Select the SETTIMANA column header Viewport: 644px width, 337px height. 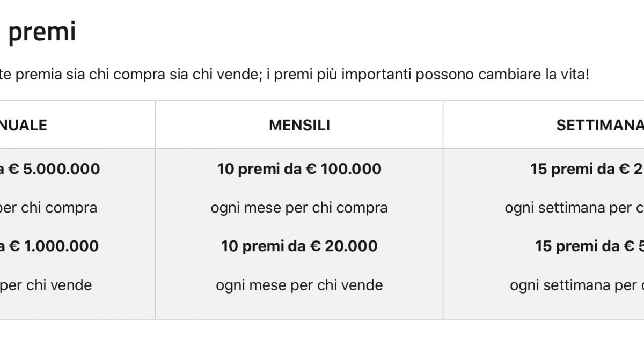pyautogui.click(x=600, y=125)
